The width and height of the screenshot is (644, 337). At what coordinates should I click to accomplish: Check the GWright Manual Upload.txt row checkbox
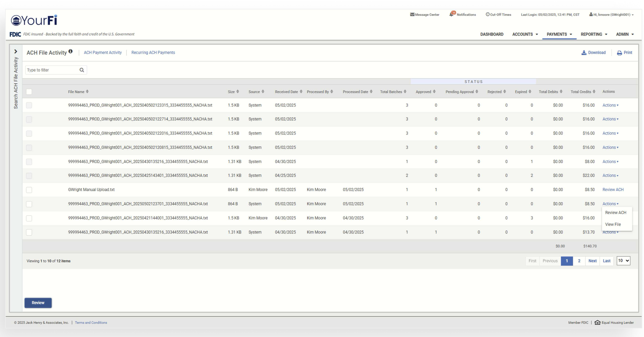click(x=29, y=190)
